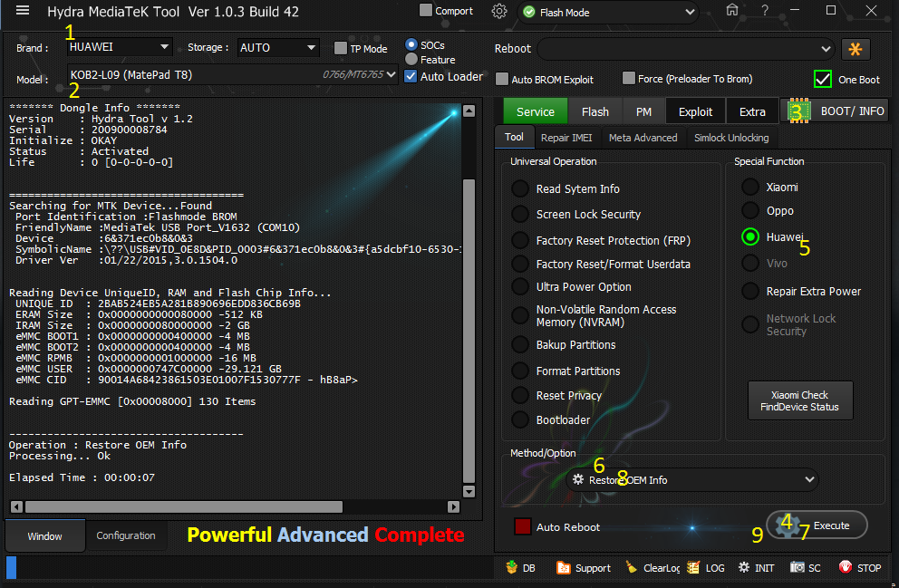Open the Meta Advanced sub-tab
This screenshot has height=588, width=899.
(x=643, y=138)
